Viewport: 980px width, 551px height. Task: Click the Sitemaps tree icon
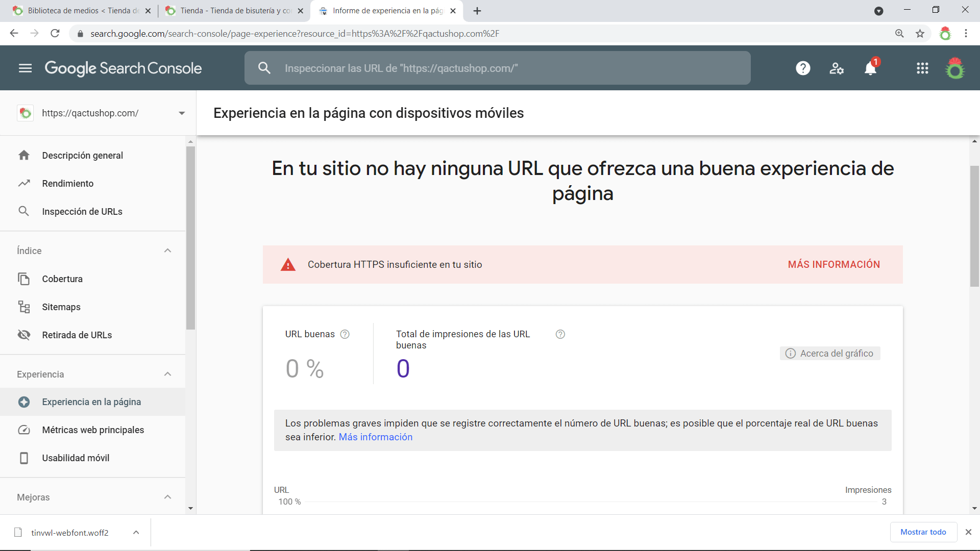[x=24, y=307]
